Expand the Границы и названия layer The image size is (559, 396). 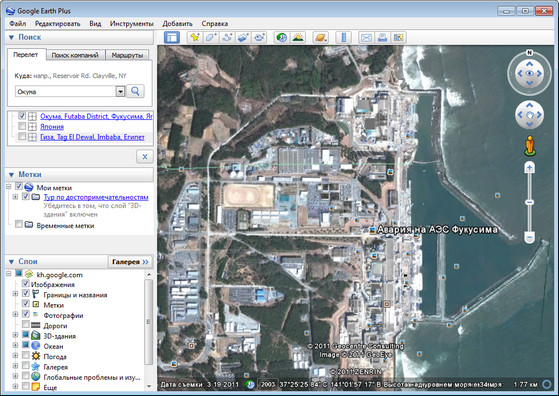[x=15, y=294]
